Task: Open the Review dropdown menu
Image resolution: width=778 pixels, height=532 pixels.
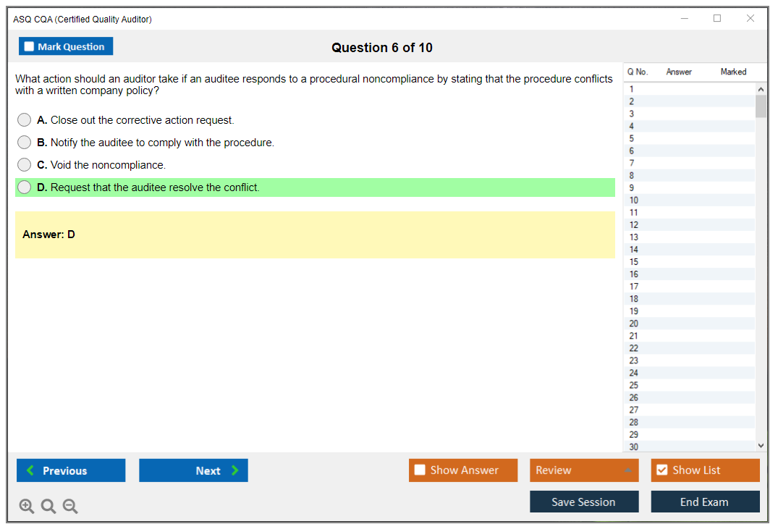Action: pos(584,470)
